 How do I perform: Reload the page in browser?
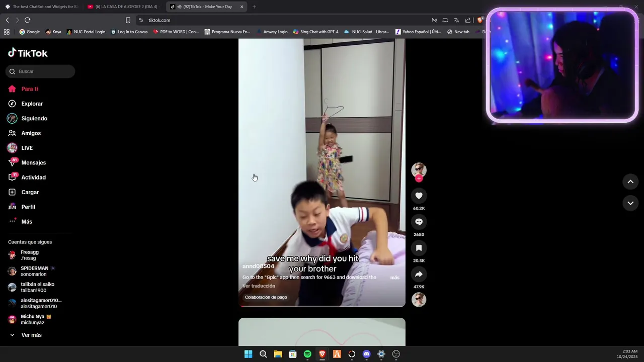[x=27, y=20]
